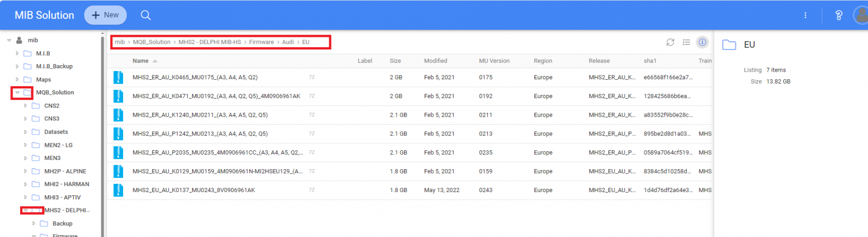This screenshot has height=237, width=868.
Task: Open the help question mark icon
Action: pyautogui.click(x=839, y=15)
